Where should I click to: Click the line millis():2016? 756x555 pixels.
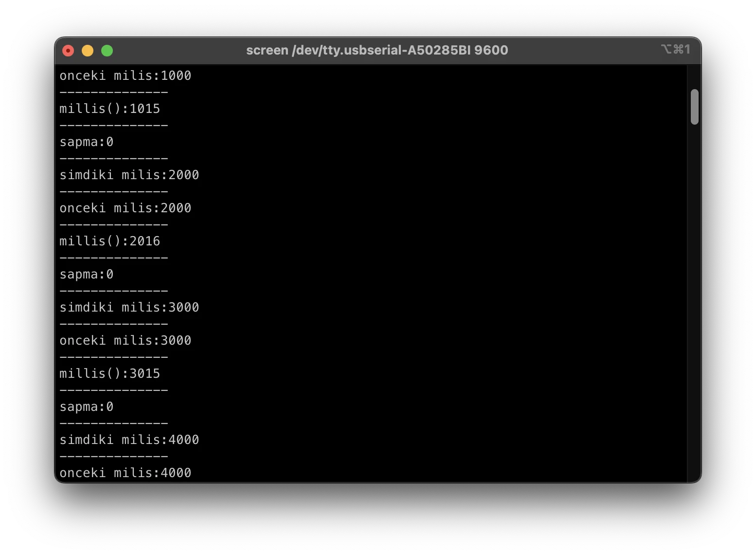click(110, 241)
